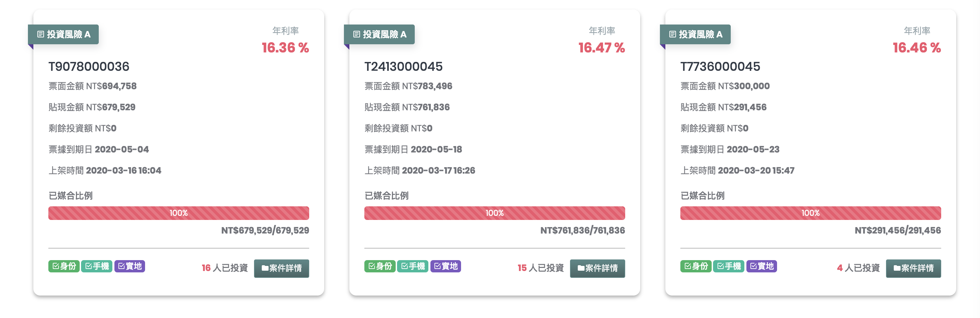Click the 投資風險 A badge on card T9078000036
This screenshot has width=980, height=318.
tap(63, 34)
